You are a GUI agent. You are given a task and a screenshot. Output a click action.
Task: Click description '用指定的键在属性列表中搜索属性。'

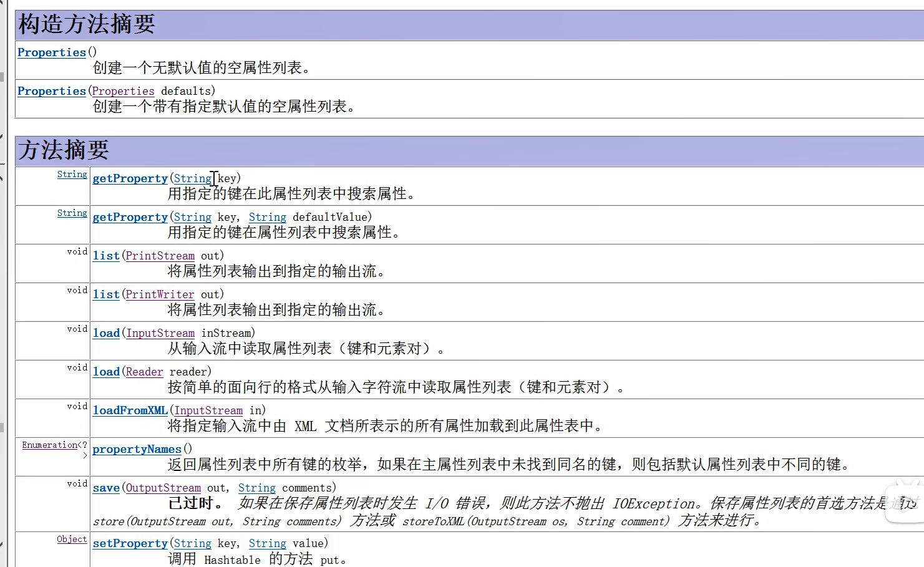pyautogui.click(x=284, y=233)
